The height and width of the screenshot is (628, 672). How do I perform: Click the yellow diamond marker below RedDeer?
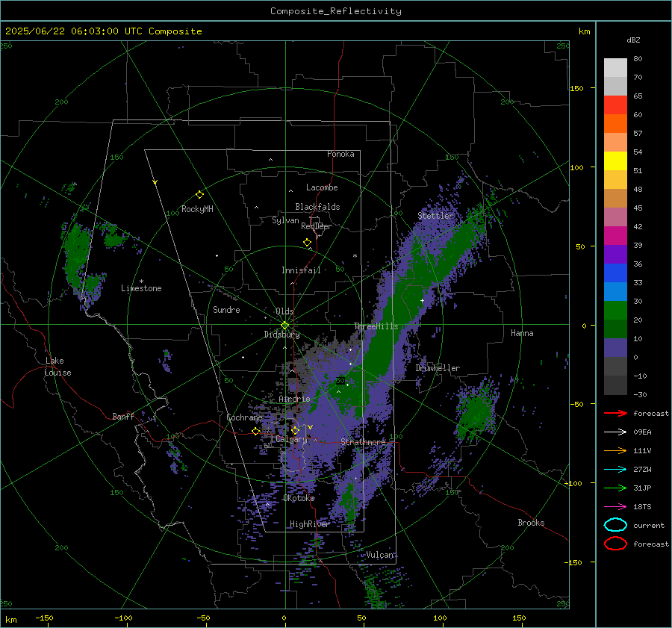click(x=307, y=243)
